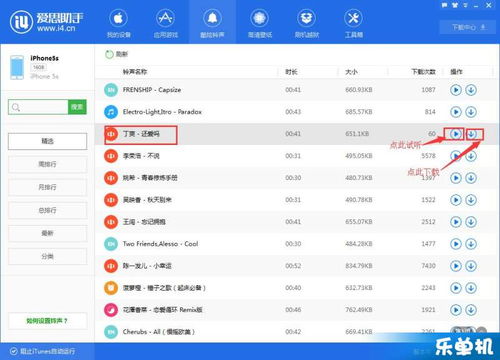
Task: Open the 下载中心 download center
Action: coord(469,27)
